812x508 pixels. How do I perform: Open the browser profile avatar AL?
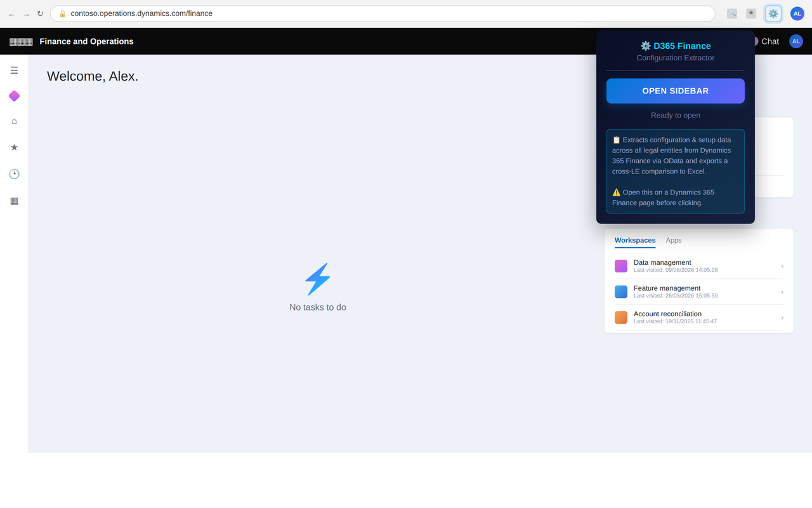(x=797, y=13)
